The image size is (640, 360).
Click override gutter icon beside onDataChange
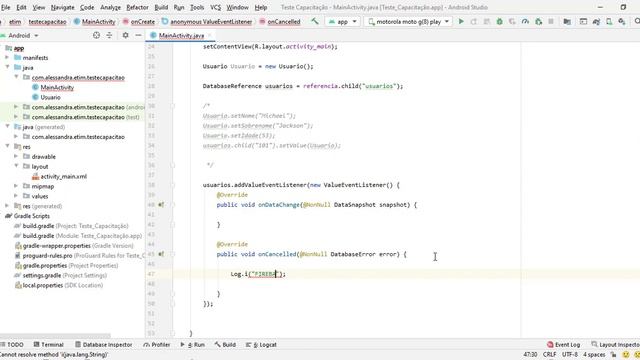click(161, 205)
